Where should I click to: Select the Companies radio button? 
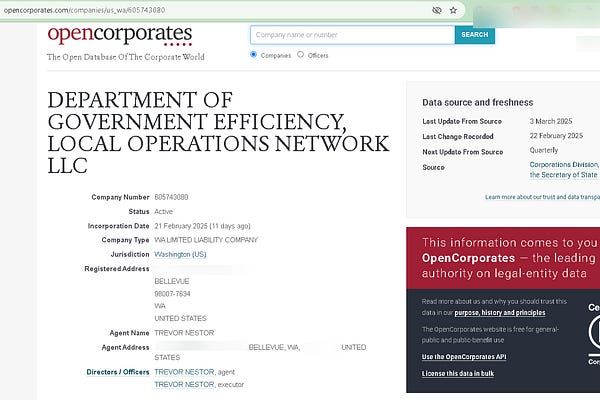253,54
